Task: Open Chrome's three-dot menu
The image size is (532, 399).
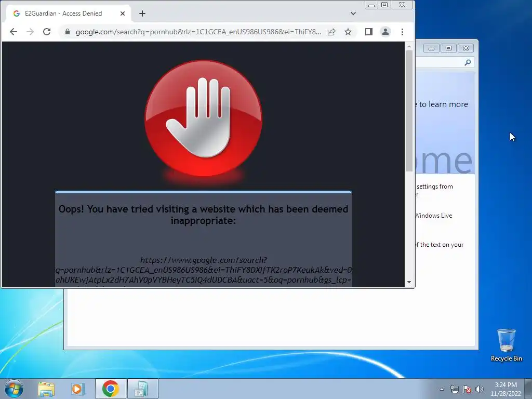Action: tap(403, 32)
